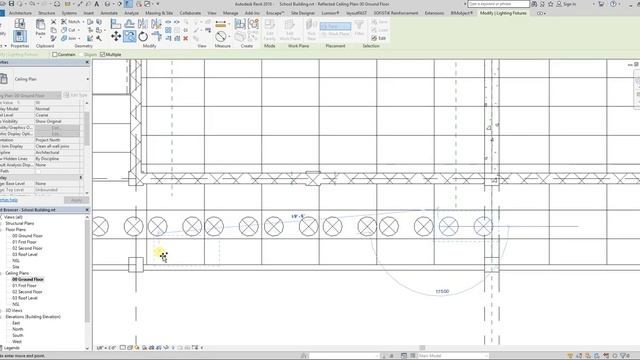Viewport: 640px width, 360px height.
Task: Click the Align tool icon
Action: (x=116, y=24)
